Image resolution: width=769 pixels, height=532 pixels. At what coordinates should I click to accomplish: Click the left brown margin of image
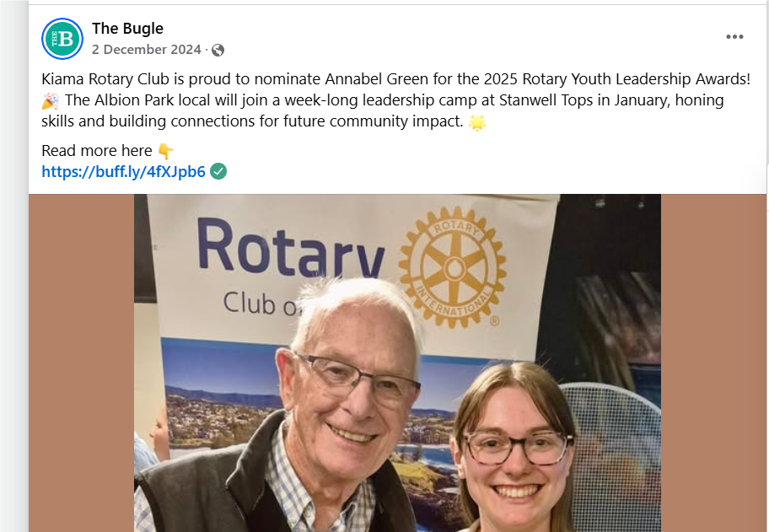82,363
